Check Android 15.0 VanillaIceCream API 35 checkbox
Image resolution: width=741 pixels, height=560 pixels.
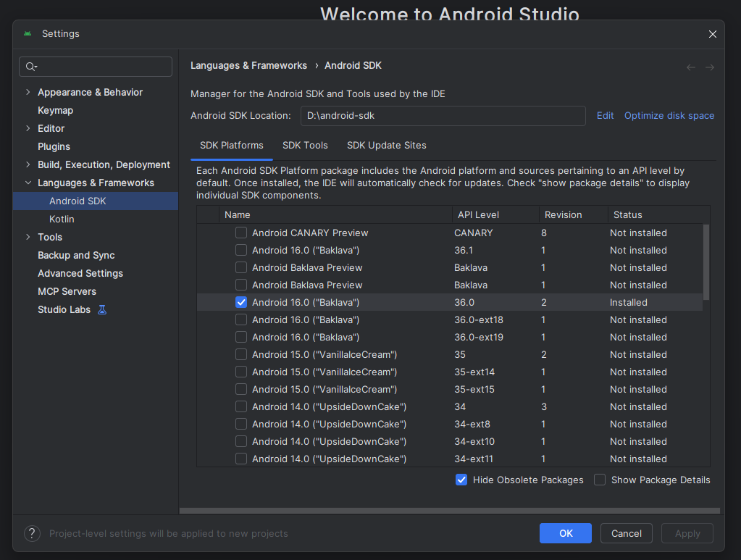pyautogui.click(x=241, y=354)
